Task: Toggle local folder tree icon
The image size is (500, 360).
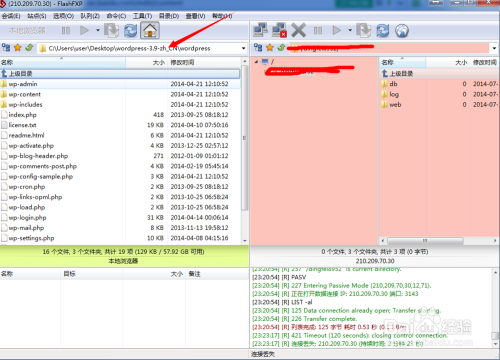Action: click(x=6, y=48)
